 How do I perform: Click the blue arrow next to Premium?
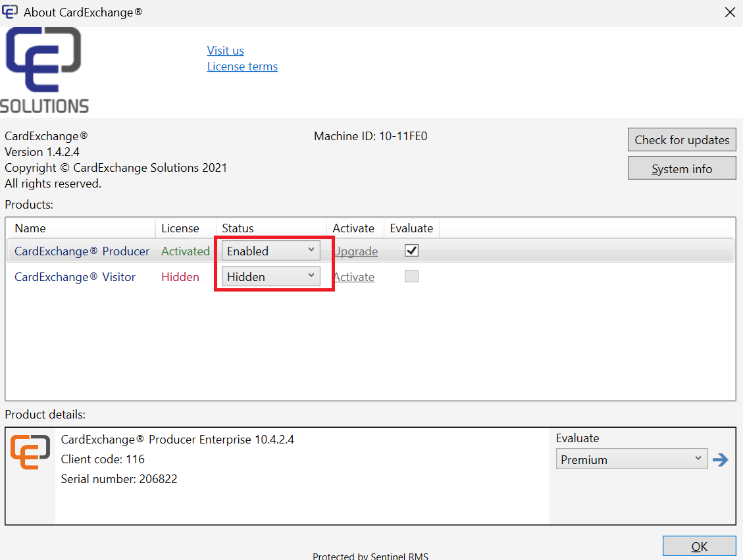click(720, 459)
